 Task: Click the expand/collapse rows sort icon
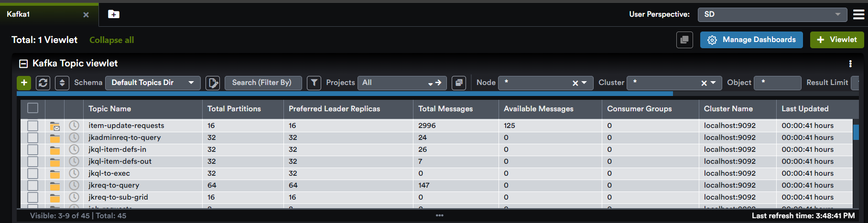tap(62, 83)
